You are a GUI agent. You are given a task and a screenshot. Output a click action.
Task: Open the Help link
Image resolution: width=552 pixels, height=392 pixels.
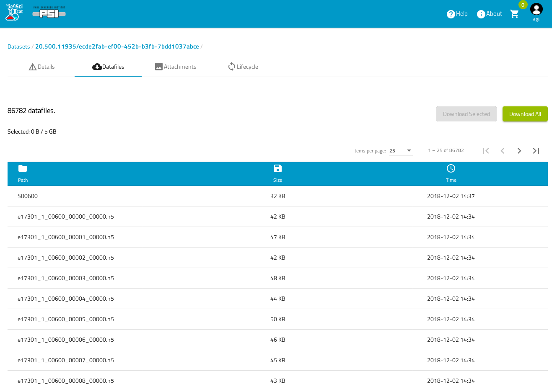[x=457, y=14]
